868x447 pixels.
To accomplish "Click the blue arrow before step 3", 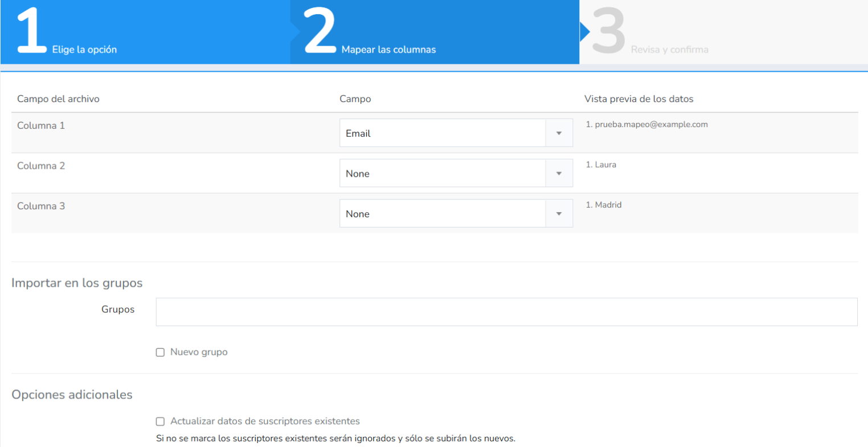I will [x=584, y=32].
